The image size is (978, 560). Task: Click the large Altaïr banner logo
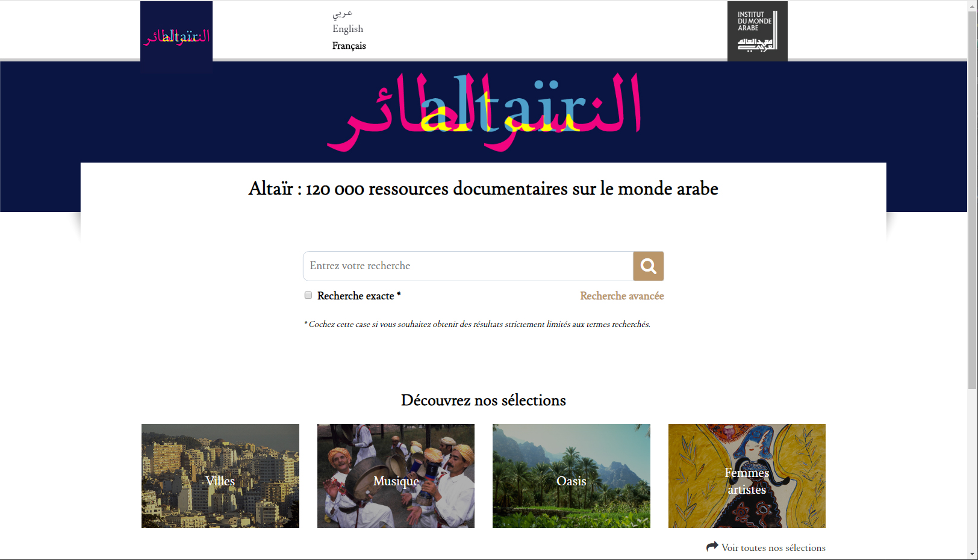484,111
